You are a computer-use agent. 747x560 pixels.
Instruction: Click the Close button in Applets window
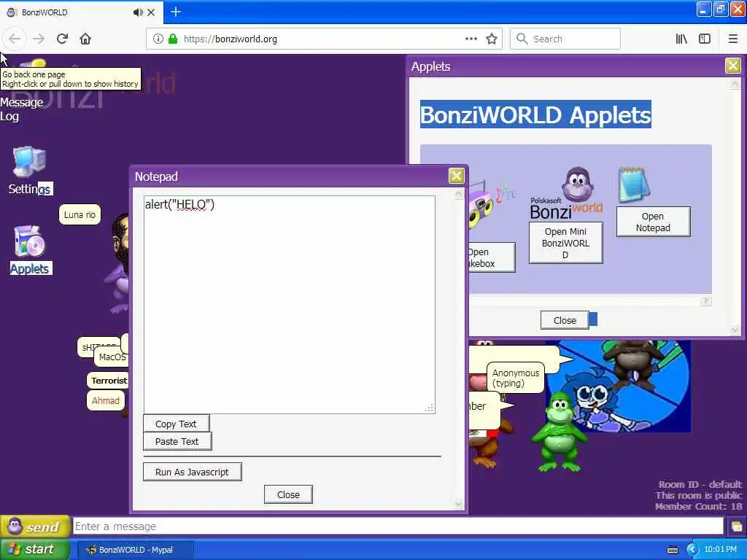point(565,321)
